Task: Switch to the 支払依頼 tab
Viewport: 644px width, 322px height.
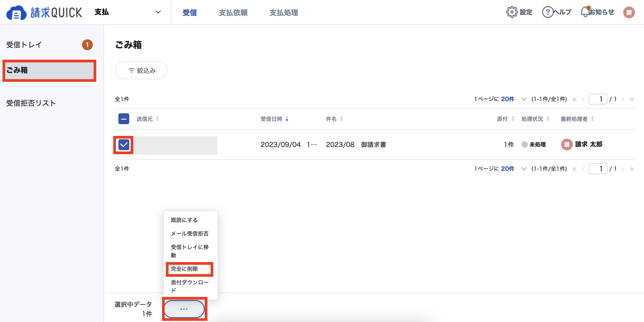Action: tap(233, 12)
